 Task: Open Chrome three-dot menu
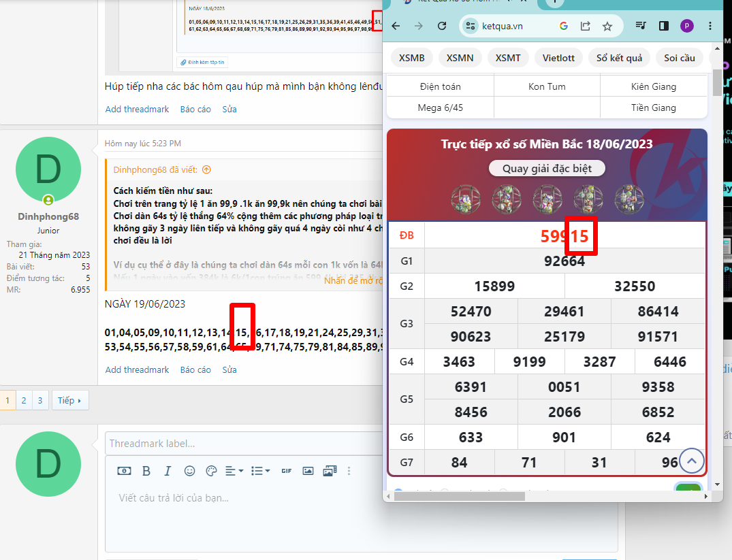tap(710, 26)
